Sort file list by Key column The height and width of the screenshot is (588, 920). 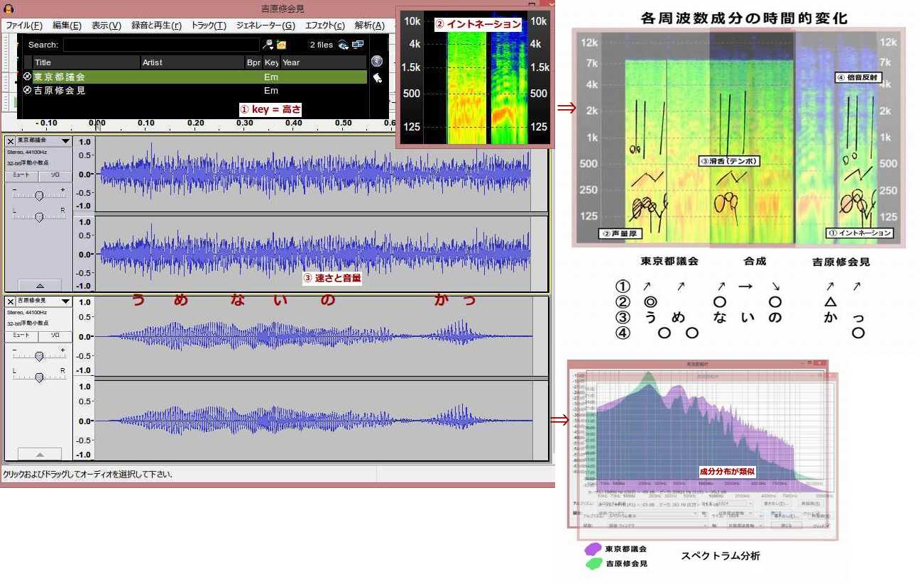pyautogui.click(x=271, y=62)
